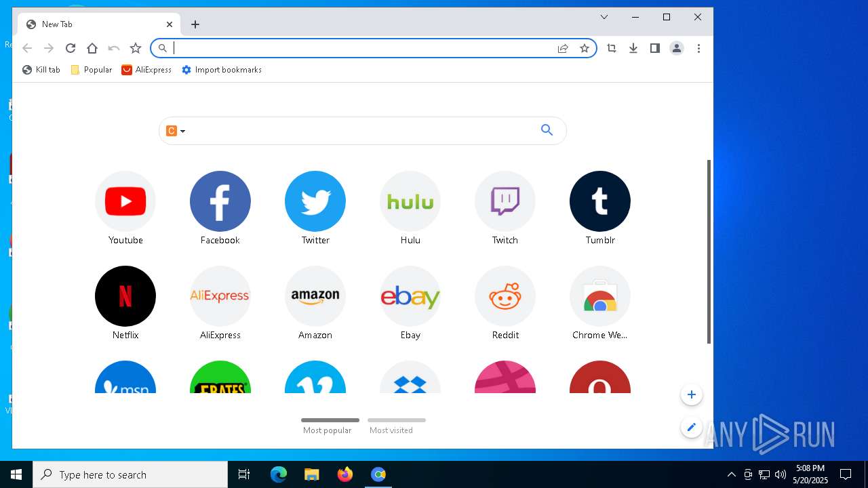Go to the next page with forward arrow
Viewport: 868px width, 488px height.
pyautogui.click(x=49, y=48)
